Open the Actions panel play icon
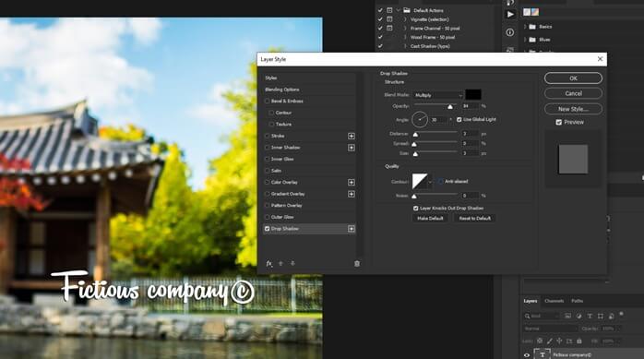 point(510,15)
